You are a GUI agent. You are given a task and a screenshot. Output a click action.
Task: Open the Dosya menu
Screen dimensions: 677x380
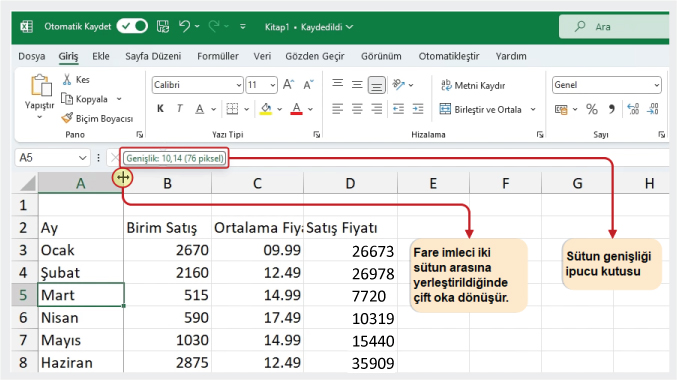pyautogui.click(x=32, y=56)
